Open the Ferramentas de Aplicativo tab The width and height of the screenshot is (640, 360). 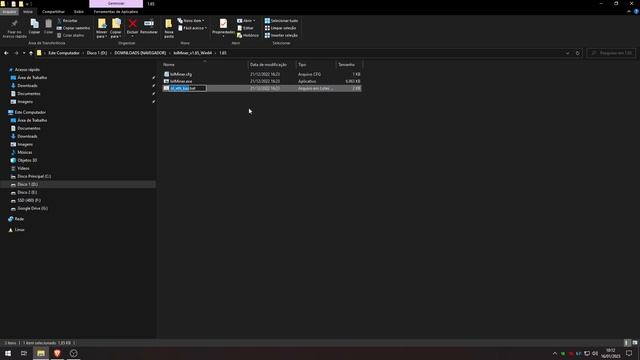(x=116, y=12)
